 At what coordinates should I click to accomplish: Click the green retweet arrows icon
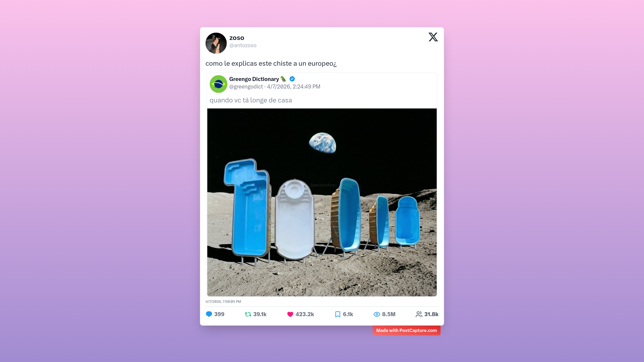coord(248,314)
